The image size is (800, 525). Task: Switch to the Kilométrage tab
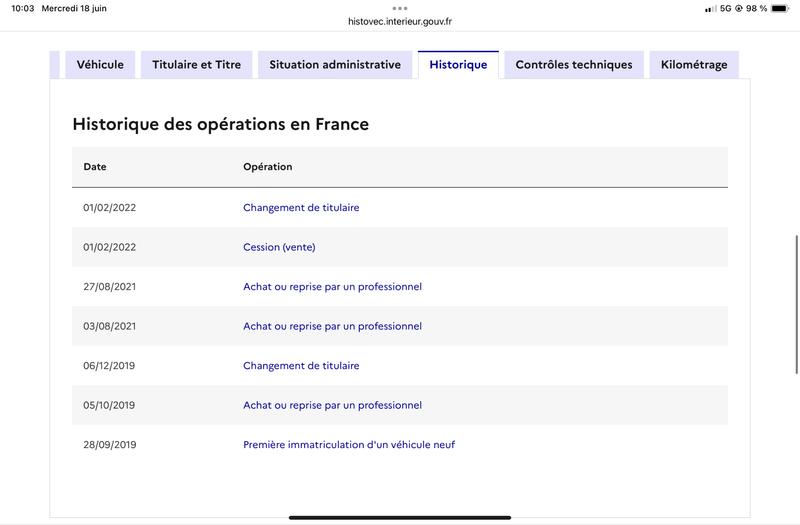pyautogui.click(x=694, y=65)
